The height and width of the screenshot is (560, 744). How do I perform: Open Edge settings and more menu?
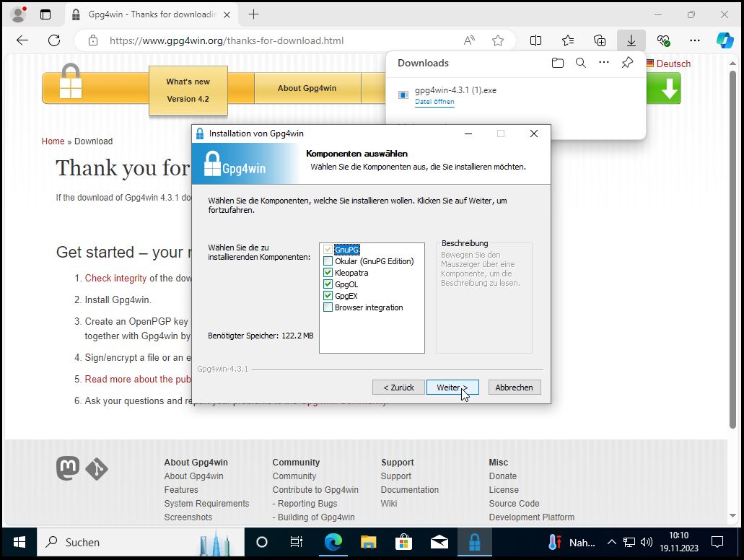coord(694,40)
